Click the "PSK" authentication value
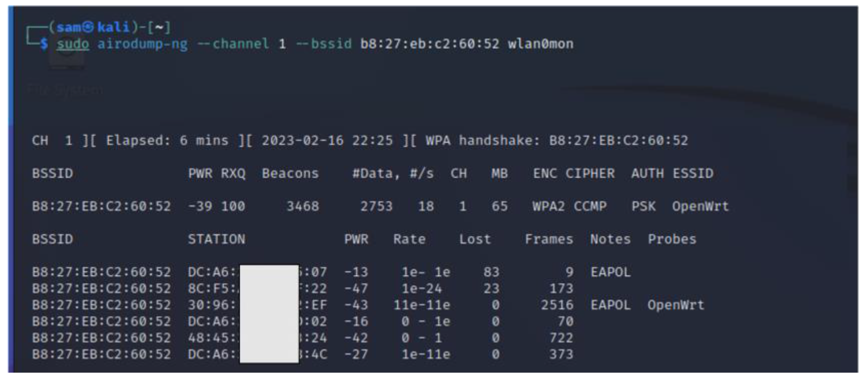 click(x=643, y=206)
